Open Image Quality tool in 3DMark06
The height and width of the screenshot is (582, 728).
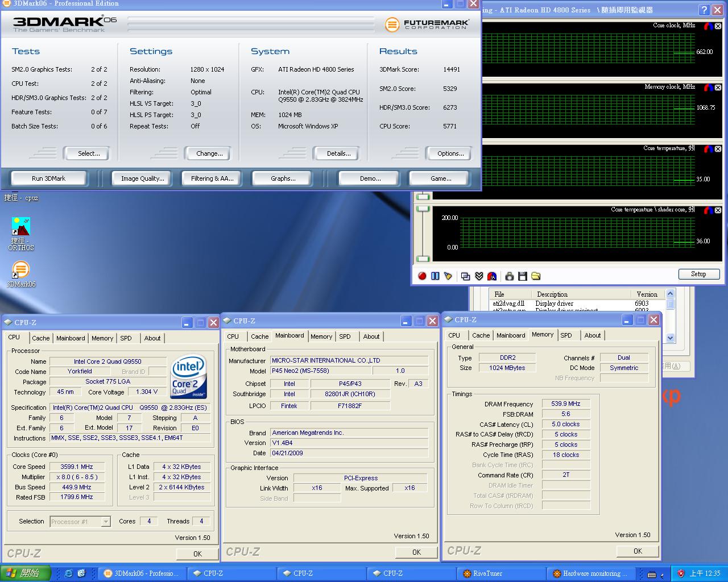[142, 178]
